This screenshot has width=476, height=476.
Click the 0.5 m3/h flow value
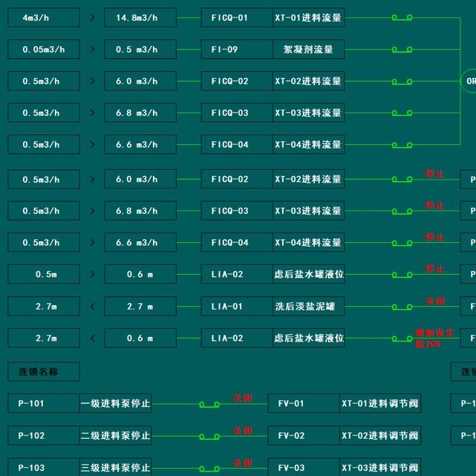point(140,49)
